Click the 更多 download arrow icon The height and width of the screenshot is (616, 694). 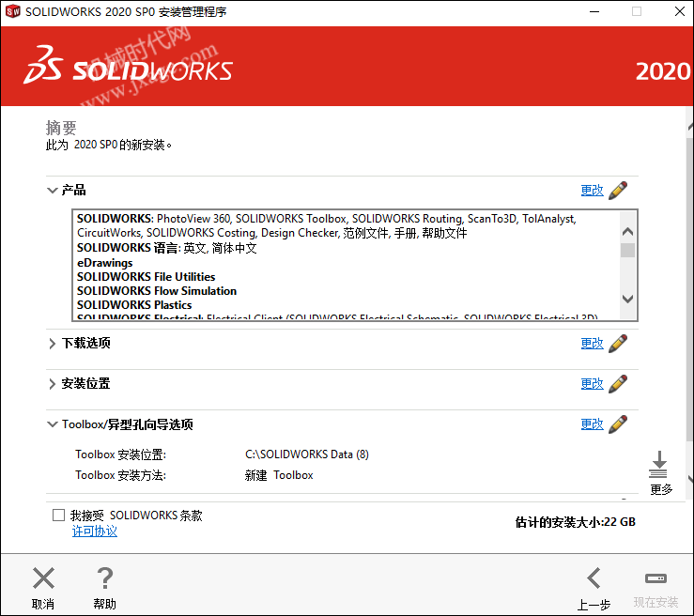click(x=658, y=465)
